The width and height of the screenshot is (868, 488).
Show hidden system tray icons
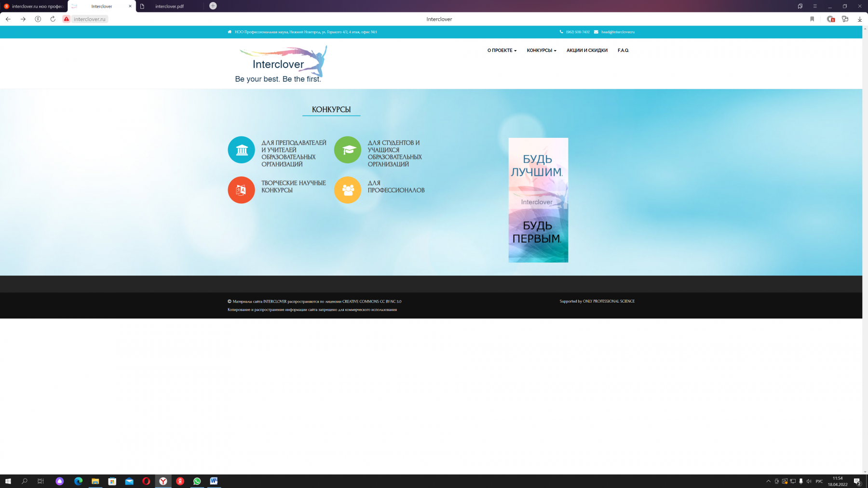[768, 481]
